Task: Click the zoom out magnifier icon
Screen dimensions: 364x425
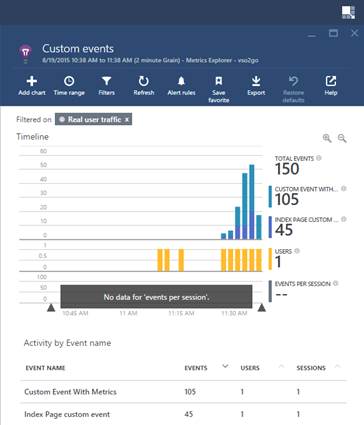Action: coord(342,138)
